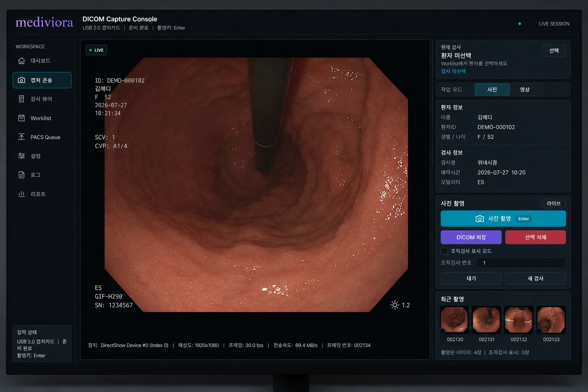Open the PACS Queue upload icon
Viewport: 588px width, 392px height.
point(21,137)
